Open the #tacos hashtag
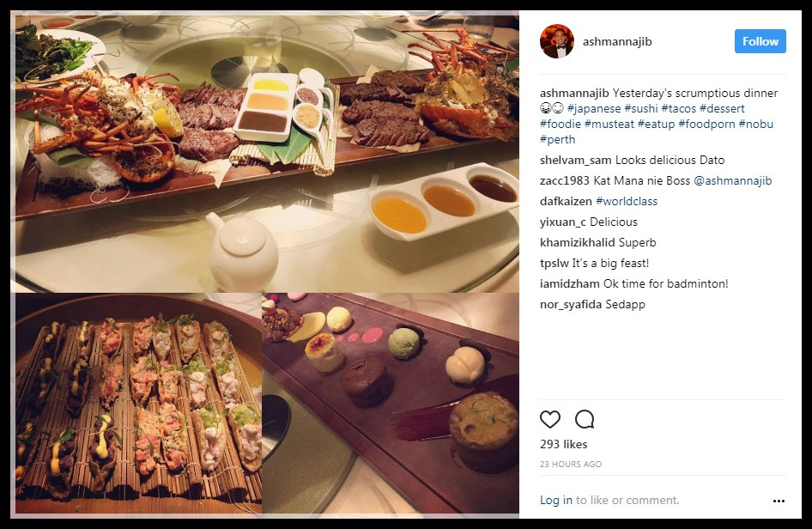Screen dimensions: 812x529 [679, 109]
